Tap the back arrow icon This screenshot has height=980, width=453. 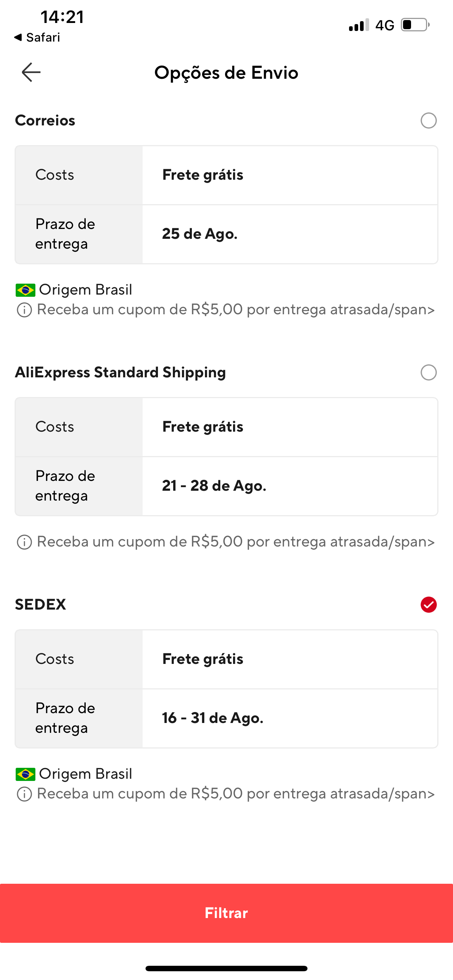point(31,72)
